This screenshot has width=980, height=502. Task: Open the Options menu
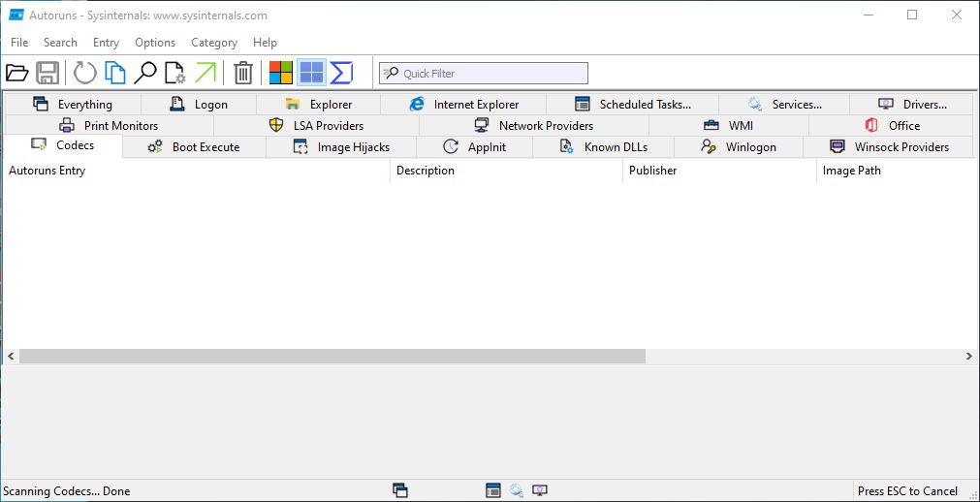(x=155, y=43)
